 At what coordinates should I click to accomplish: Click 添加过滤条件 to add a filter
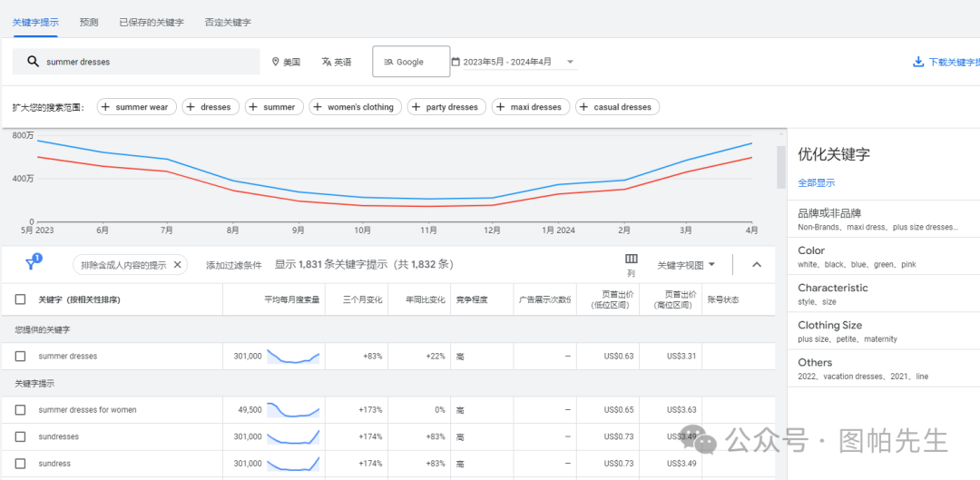click(x=233, y=265)
